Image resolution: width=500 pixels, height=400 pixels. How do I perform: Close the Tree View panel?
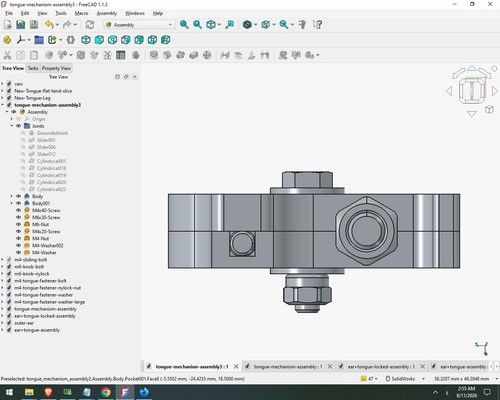point(135,77)
